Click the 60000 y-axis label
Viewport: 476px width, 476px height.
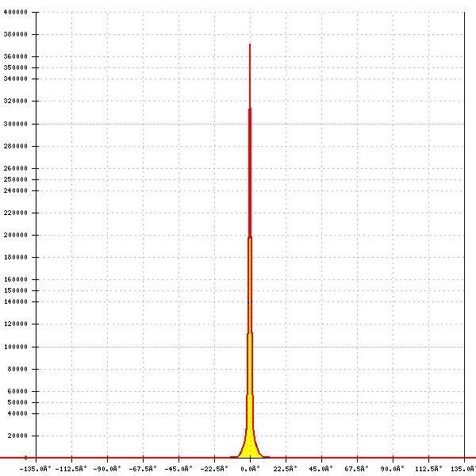click(17, 391)
